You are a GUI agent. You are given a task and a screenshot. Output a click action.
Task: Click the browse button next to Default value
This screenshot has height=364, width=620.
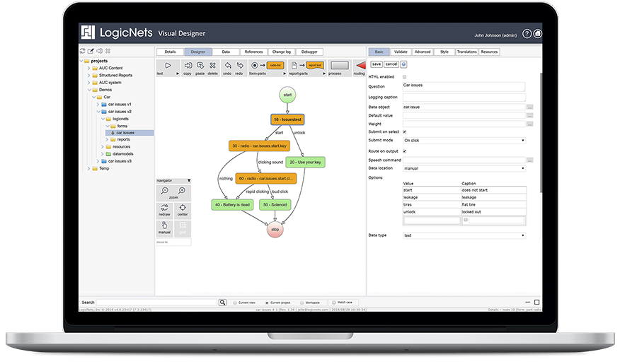pos(530,116)
